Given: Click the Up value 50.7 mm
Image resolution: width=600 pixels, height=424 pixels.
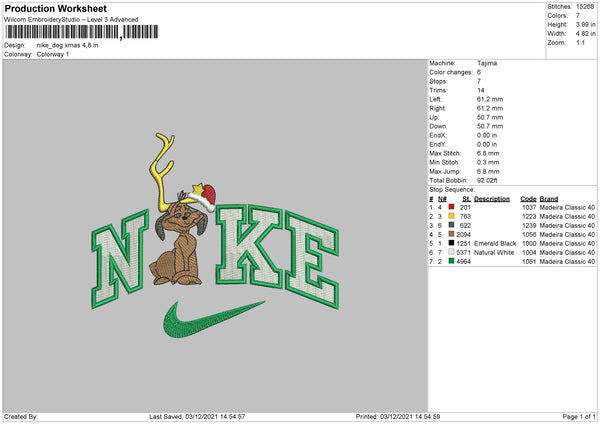Looking at the screenshot, I should (x=490, y=117).
